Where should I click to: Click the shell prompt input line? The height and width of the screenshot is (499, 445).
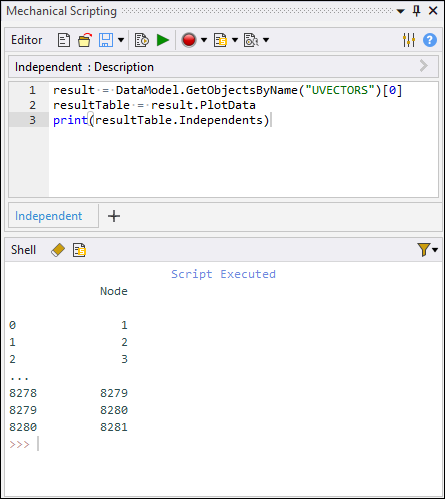(223, 444)
